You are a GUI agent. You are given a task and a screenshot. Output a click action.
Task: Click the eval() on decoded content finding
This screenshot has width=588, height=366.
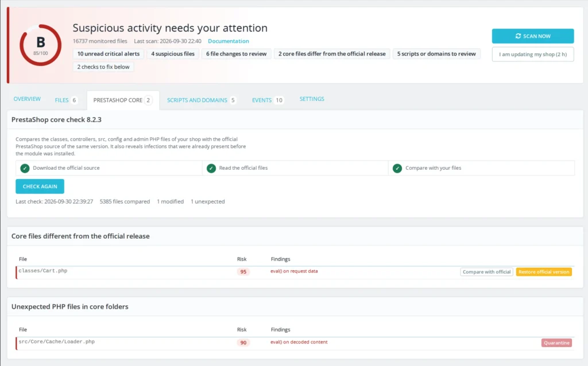click(x=299, y=342)
